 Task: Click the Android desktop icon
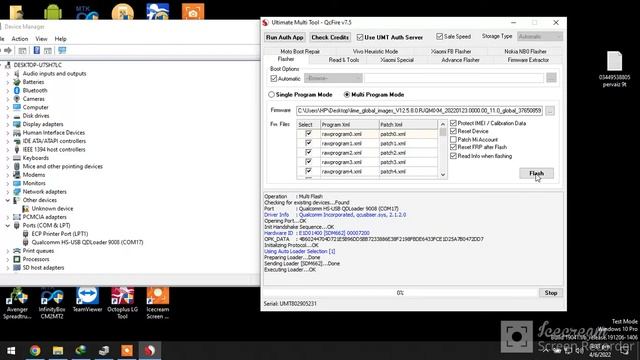tap(53, 11)
